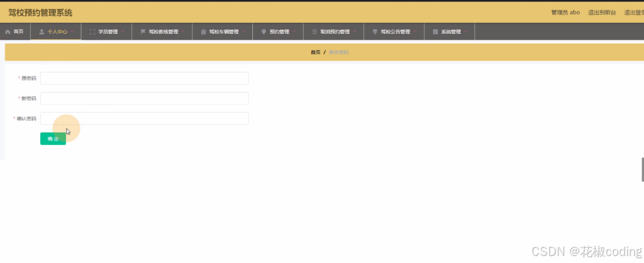The height and width of the screenshot is (263, 644).
Task: Click the 确认密码 field label
Action: point(26,118)
